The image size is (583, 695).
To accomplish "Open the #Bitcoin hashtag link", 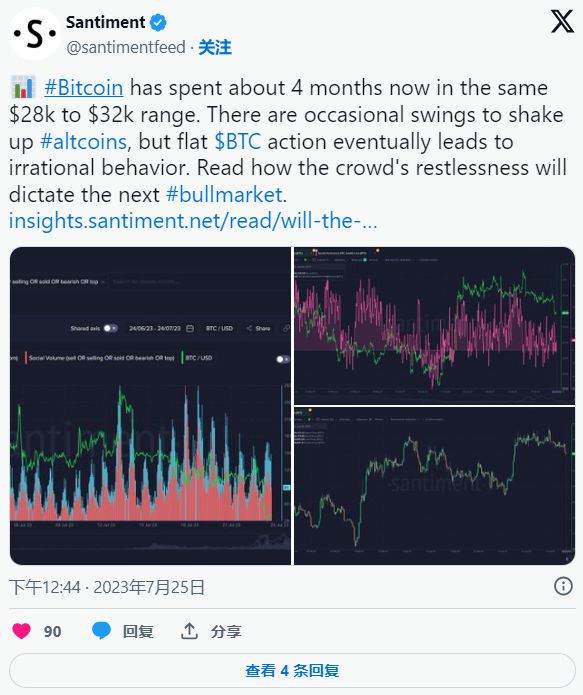I will point(84,87).
